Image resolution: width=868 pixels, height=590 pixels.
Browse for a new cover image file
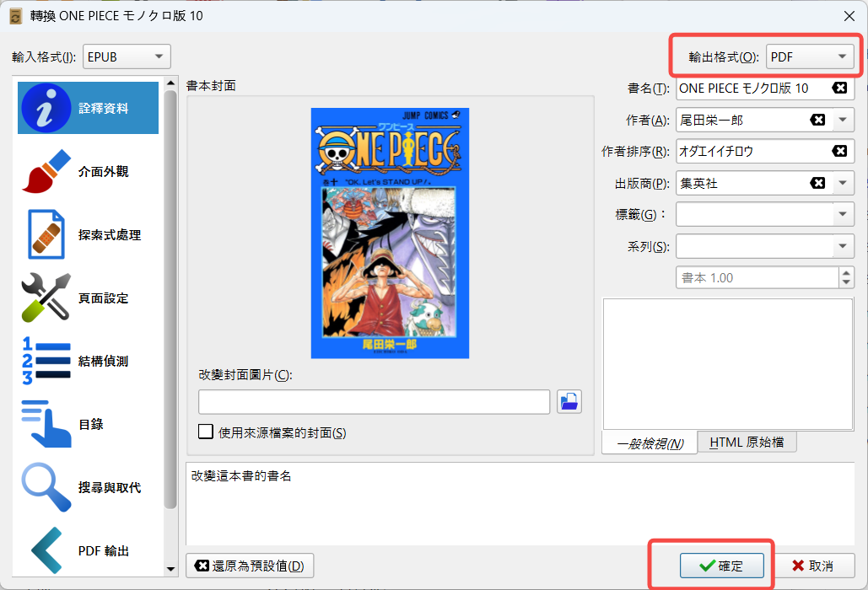pos(569,402)
